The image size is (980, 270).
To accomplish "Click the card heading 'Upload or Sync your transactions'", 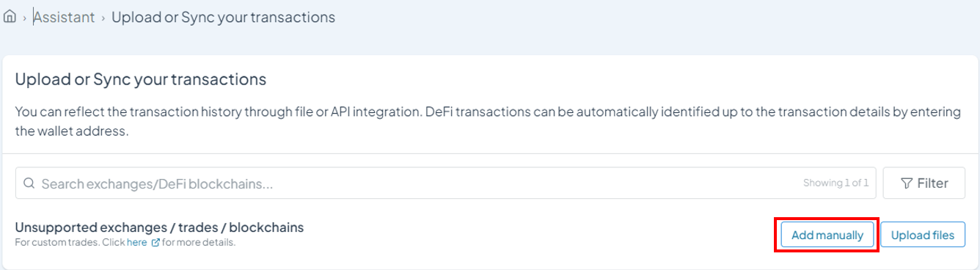I will point(140,79).
